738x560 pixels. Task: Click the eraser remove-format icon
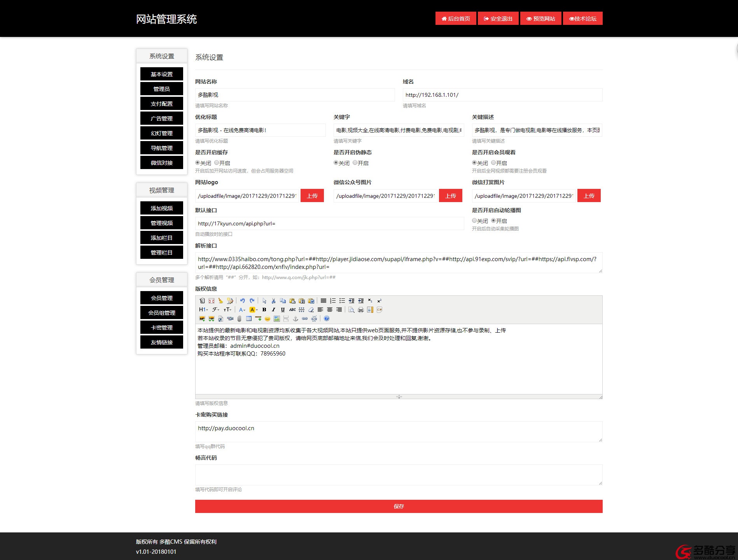click(311, 310)
